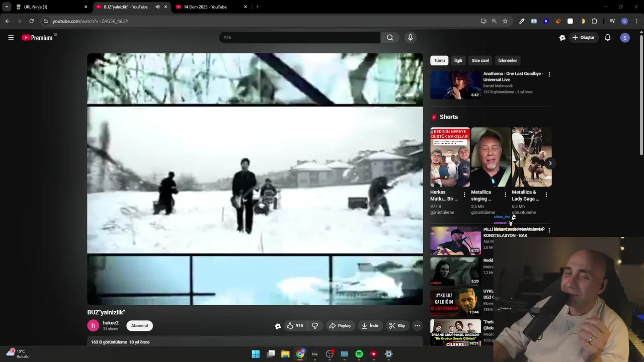This screenshot has height=362, width=644.
Task: Open the tab search dropdown arrow
Action: [x=7, y=7]
